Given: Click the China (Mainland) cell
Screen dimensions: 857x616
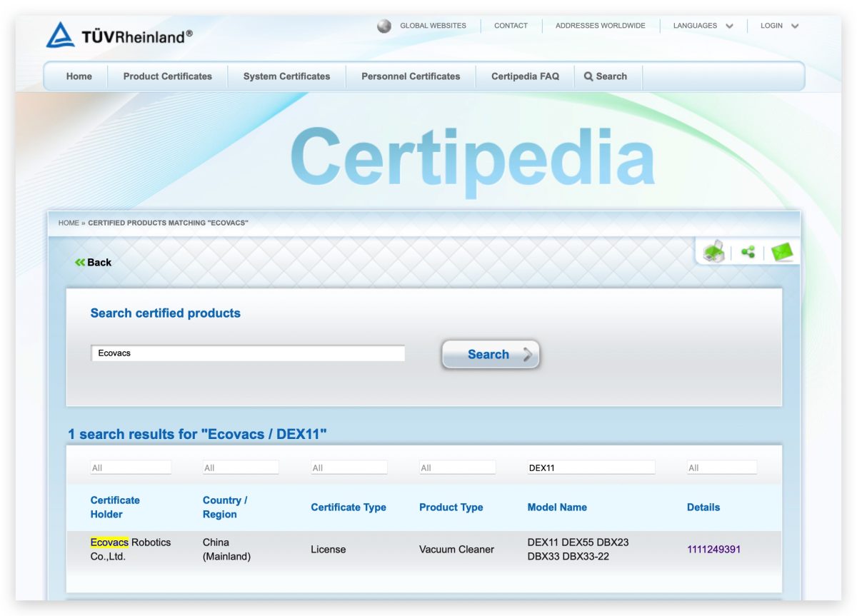Looking at the screenshot, I should [227, 550].
